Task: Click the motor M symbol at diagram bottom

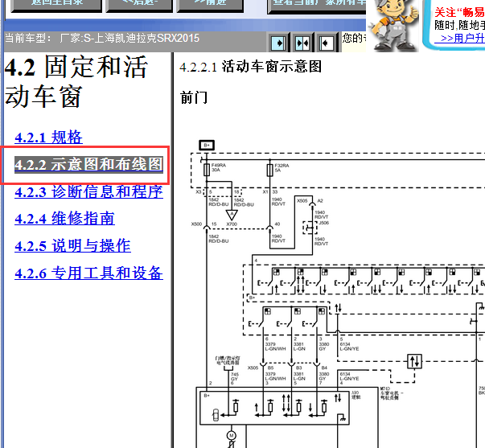Action: pos(232,436)
